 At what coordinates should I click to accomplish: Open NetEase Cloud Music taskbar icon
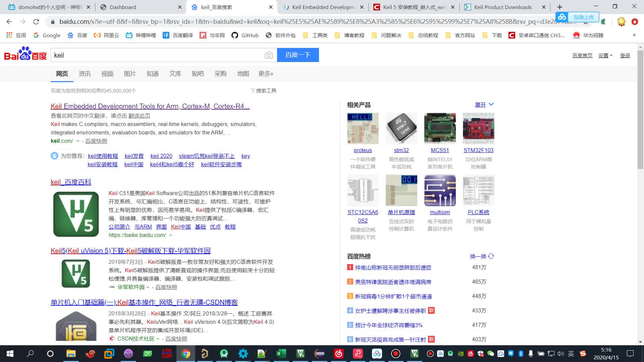click(x=338, y=354)
